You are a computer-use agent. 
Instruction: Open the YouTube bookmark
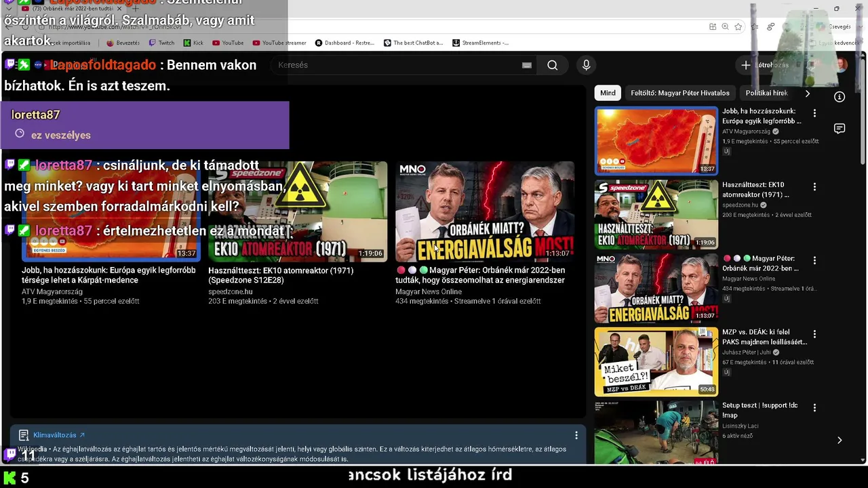[228, 43]
